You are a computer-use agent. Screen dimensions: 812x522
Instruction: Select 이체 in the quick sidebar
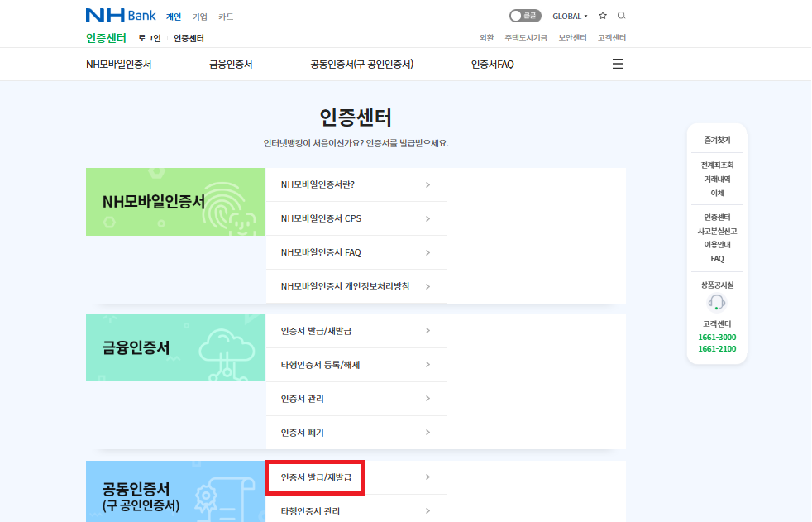click(x=716, y=193)
